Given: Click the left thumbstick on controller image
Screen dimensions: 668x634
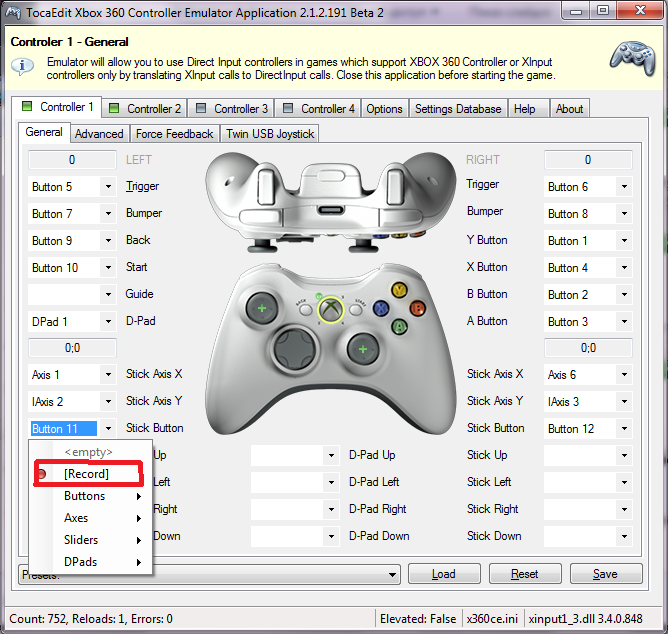Looking at the screenshot, I should [x=262, y=309].
